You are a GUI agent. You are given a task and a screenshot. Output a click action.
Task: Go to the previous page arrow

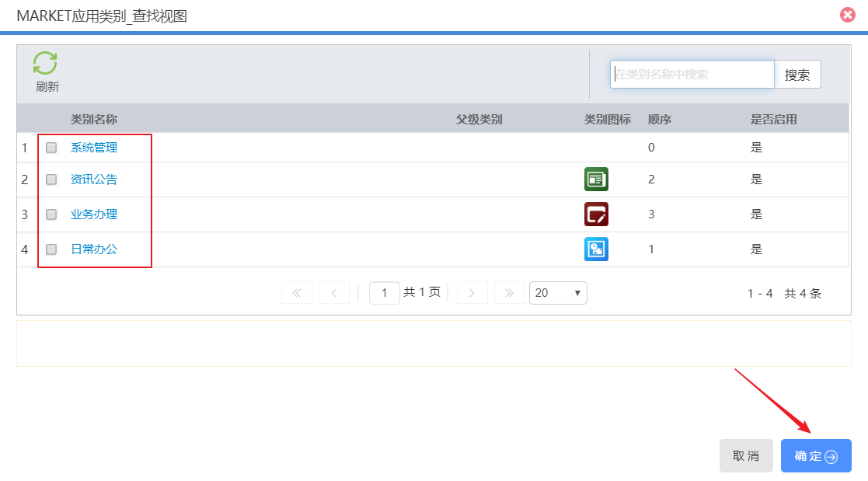[x=334, y=293]
